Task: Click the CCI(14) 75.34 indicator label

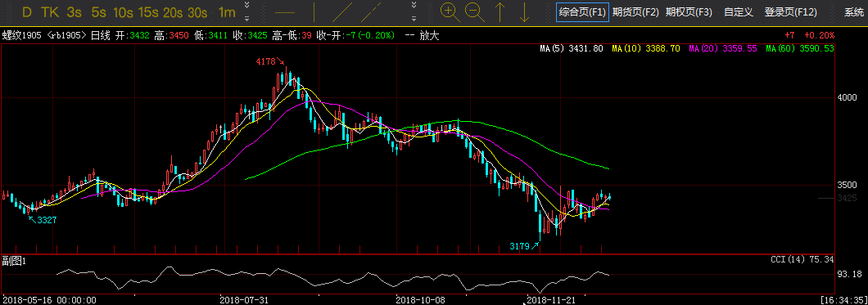Action: point(802,259)
